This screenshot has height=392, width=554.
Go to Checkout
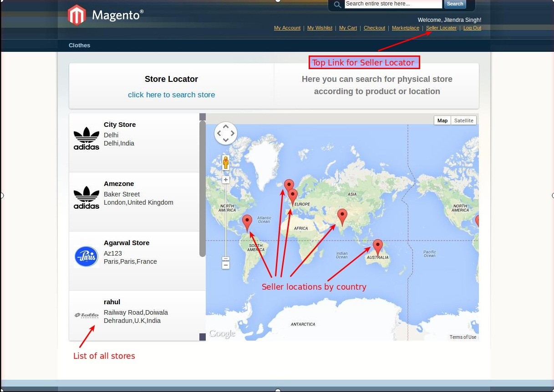pyautogui.click(x=374, y=28)
